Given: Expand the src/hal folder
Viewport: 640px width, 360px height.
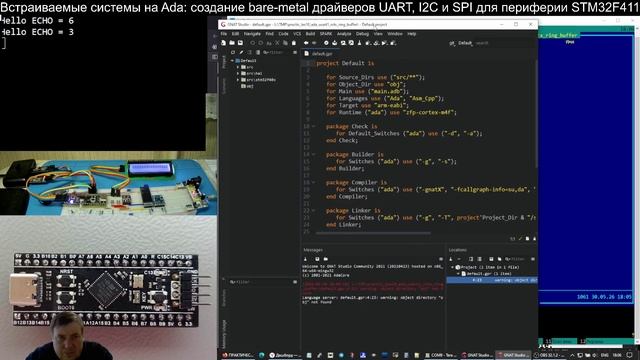Looking at the screenshot, I should (x=238, y=73).
